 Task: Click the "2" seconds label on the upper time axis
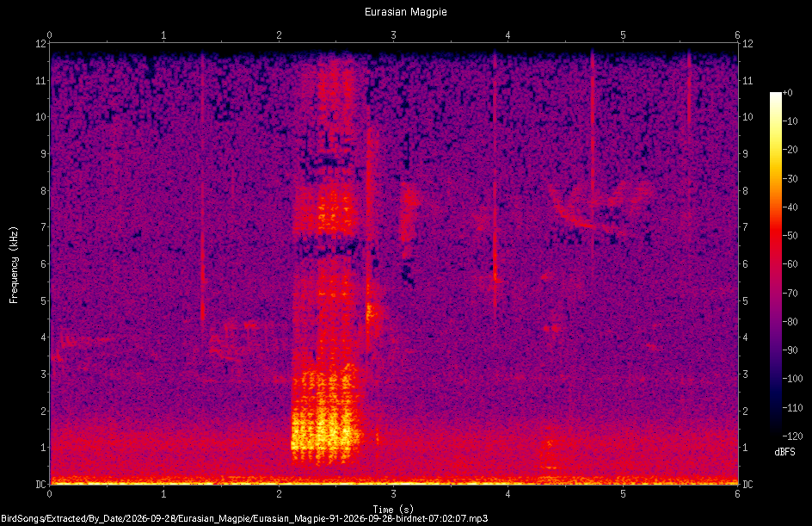pyautogui.click(x=279, y=35)
